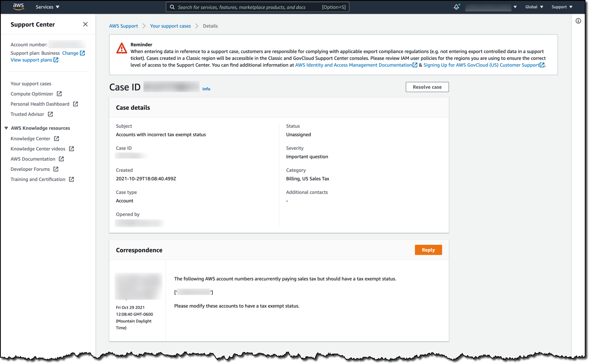Click external link icon beside View support plans

(x=56, y=60)
